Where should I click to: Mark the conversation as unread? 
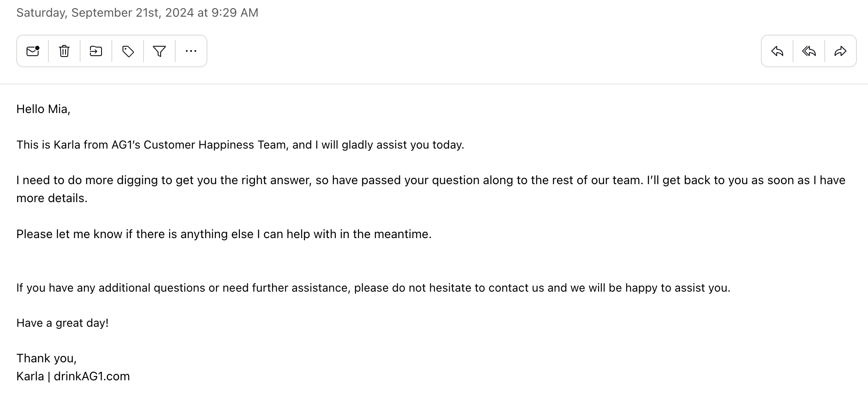pyautogui.click(x=33, y=51)
